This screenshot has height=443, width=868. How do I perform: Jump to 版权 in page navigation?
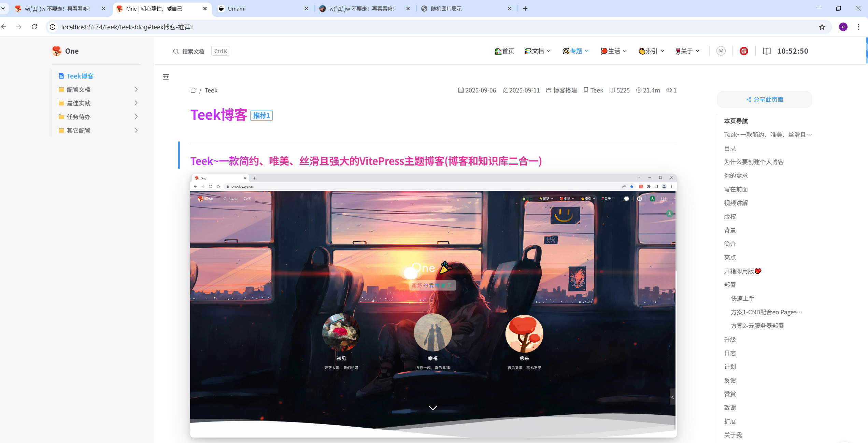730,216
